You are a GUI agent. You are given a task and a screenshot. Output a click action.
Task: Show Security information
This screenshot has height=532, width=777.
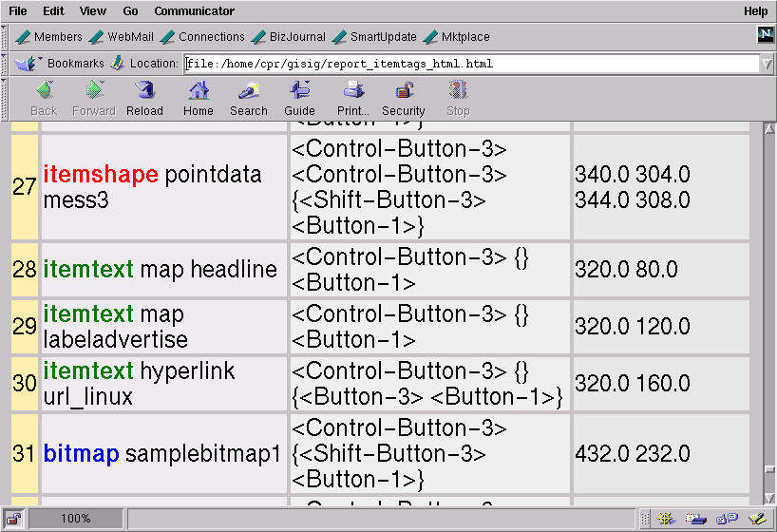(x=404, y=99)
